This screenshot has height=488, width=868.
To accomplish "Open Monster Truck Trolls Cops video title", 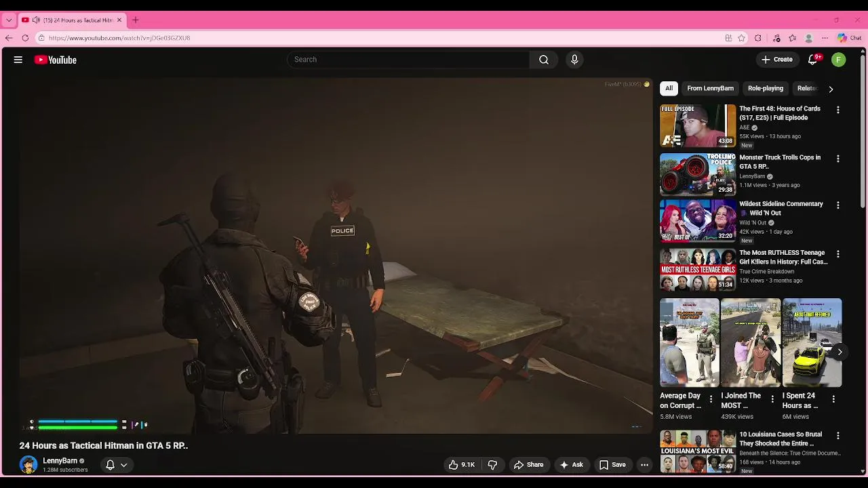I will pyautogui.click(x=780, y=162).
